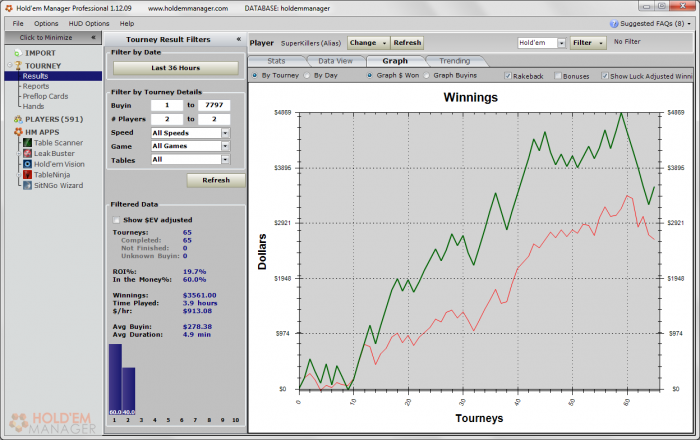Select Preflop Cards in the tree
Screen dimensions: 700x440
tap(45, 96)
